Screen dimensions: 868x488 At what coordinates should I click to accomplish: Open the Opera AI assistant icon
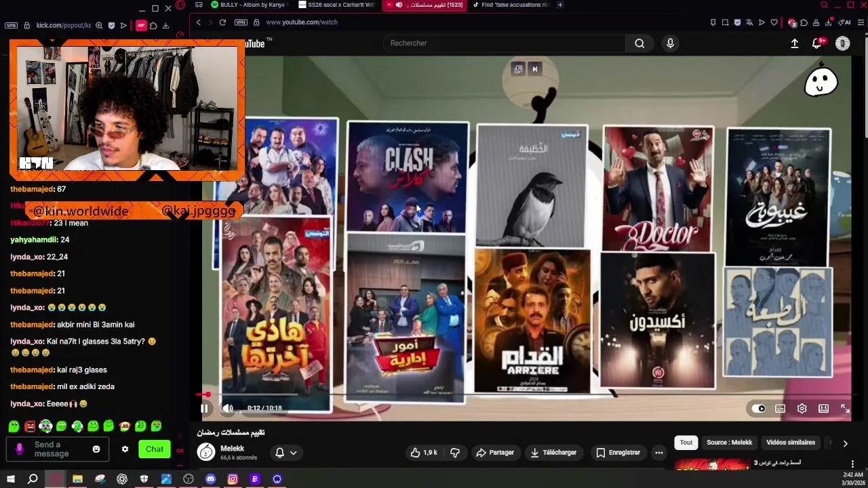[845, 22]
